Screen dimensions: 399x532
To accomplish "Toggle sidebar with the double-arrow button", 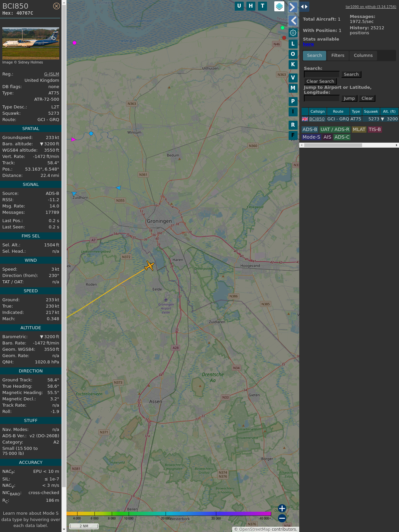I will [304, 7].
